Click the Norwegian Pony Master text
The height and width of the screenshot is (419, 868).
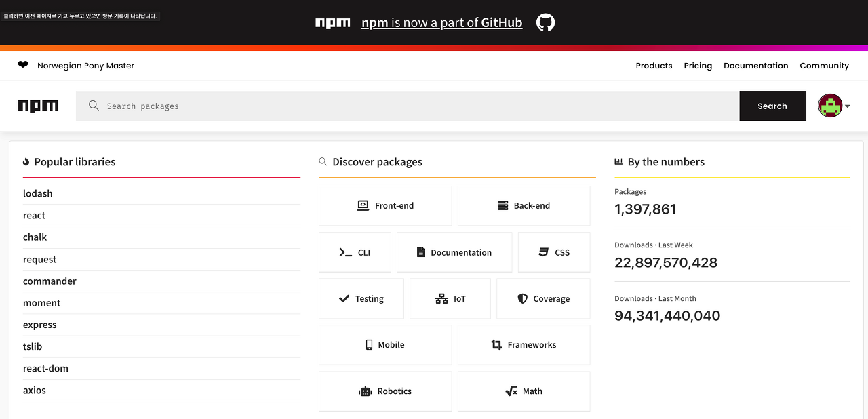point(85,66)
